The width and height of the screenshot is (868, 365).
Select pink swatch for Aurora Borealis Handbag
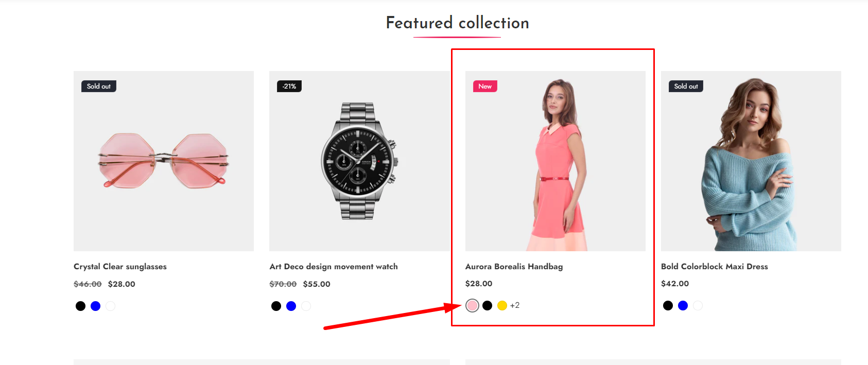pos(472,306)
